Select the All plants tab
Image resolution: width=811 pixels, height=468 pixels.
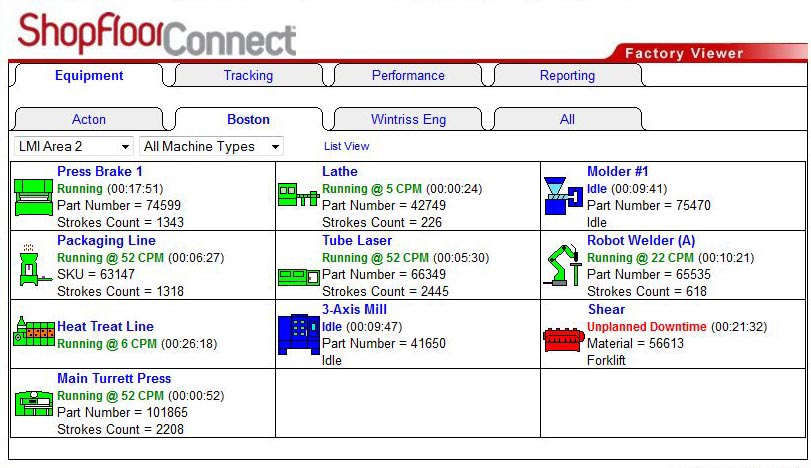567,119
